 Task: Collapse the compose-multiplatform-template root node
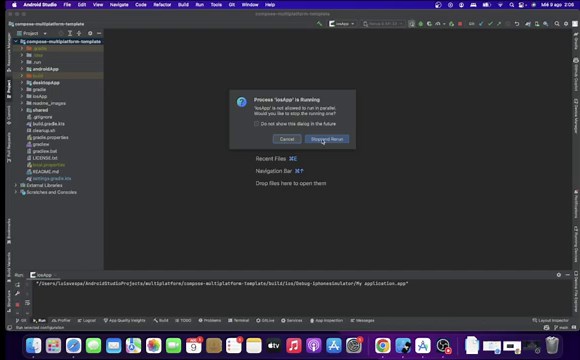(16, 41)
